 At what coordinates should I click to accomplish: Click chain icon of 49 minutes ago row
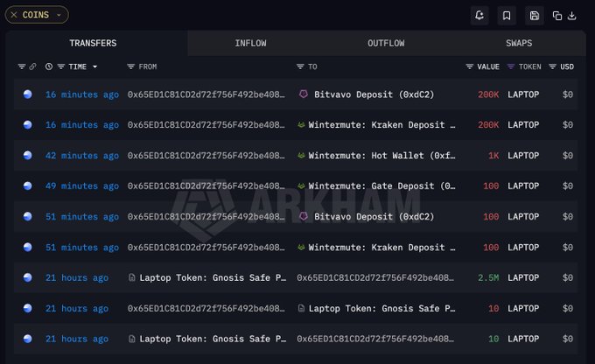click(28, 185)
